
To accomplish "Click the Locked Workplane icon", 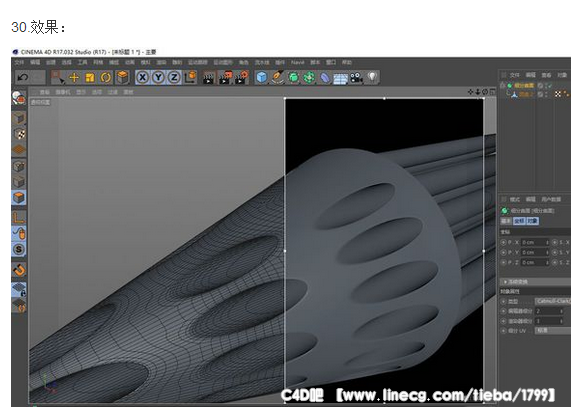I will (19, 289).
